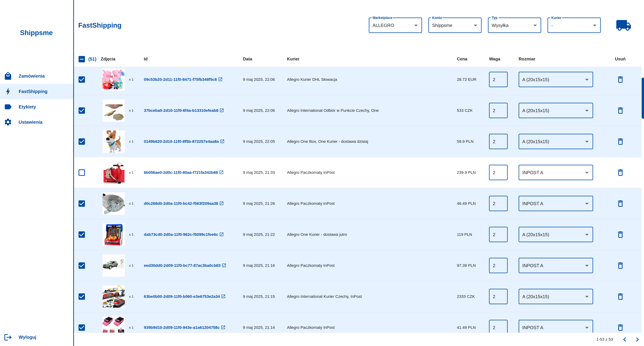
Task: Uncheck the 63be0b00 order checkbox
Action: [82, 296]
